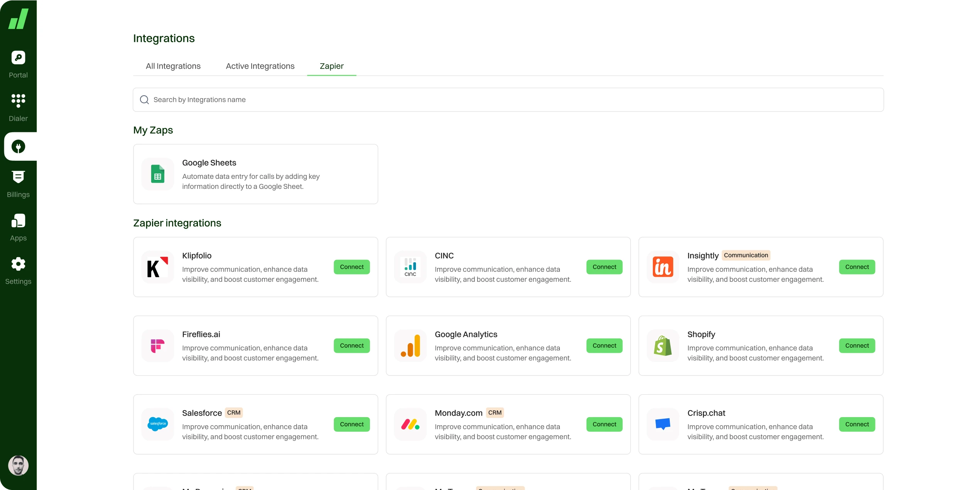Click the Shopify bag logo

pyautogui.click(x=662, y=346)
